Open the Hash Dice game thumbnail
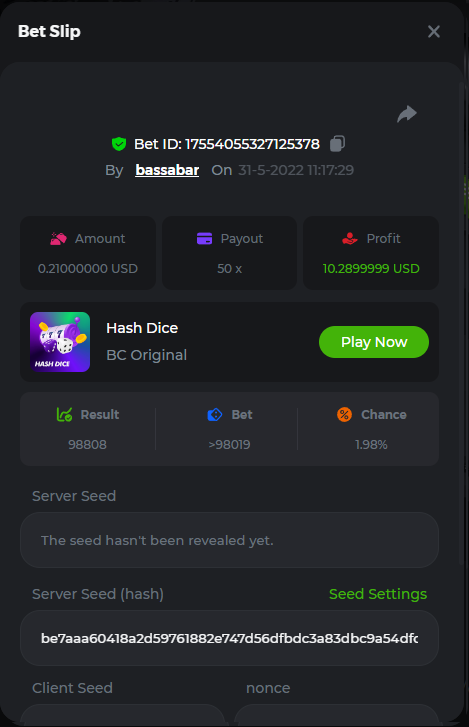 pyautogui.click(x=60, y=342)
